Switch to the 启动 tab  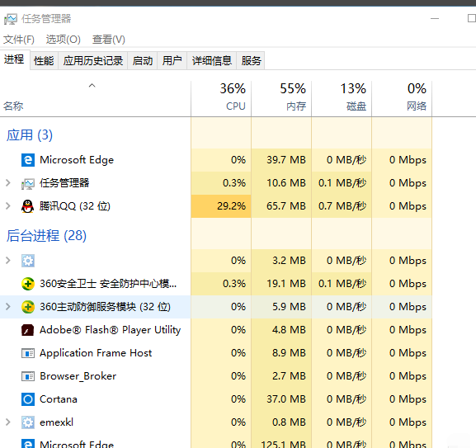coord(143,61)
